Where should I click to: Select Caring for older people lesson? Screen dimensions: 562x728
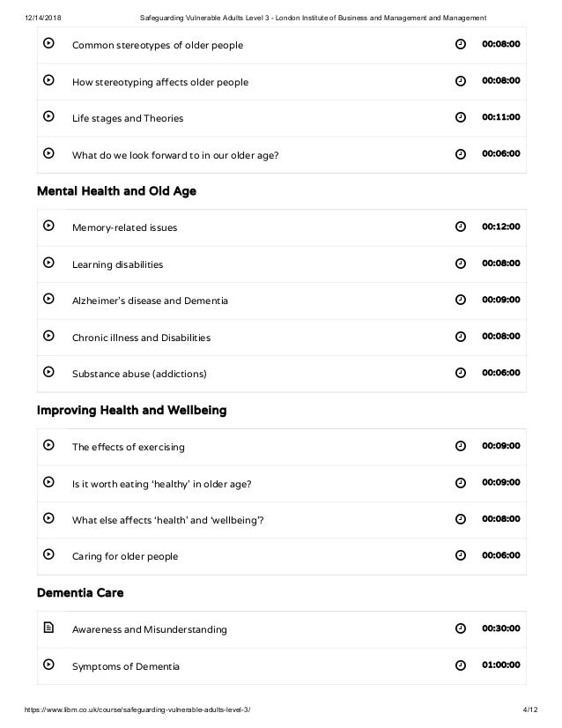click(x=124, y=556)
